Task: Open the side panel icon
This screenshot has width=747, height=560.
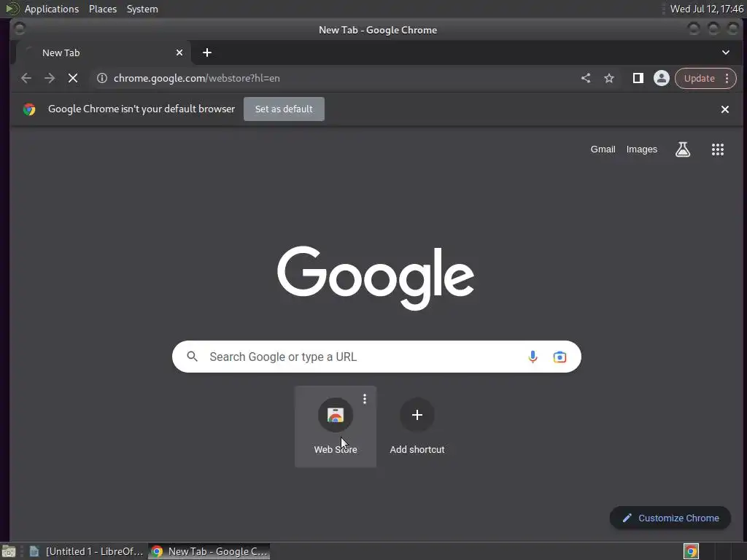Action: click(638, 78)
